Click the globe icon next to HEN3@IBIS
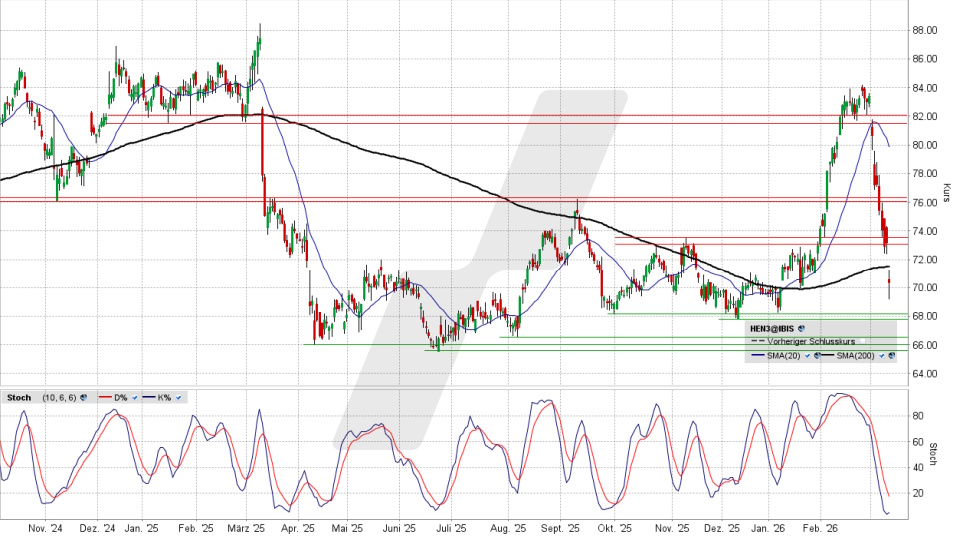960x540 pixels. click(801, 328)
